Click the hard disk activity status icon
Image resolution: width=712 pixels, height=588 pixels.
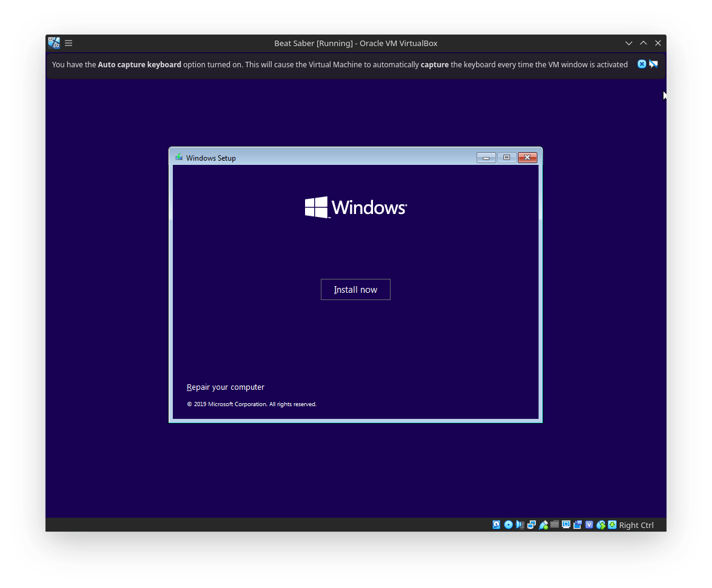(x=496, y=524)
